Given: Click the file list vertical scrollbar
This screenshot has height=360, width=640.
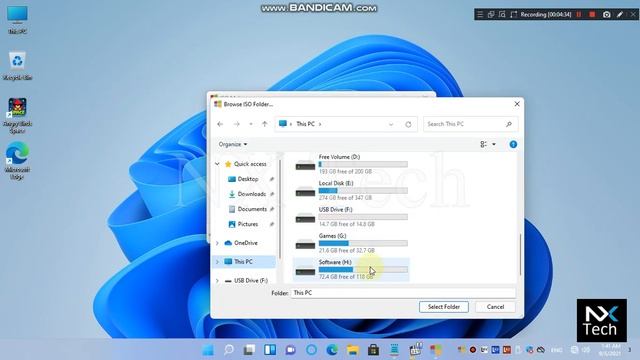Looking at the screenshot, I should pyautogui.click(x=520, y=255).
